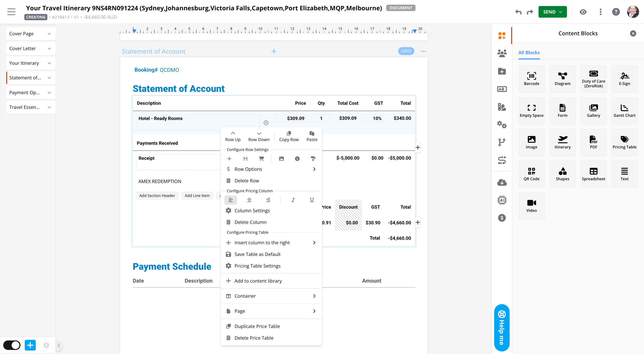Toggle the dark switch at bottom left
This screenshot has height=354, width=644.
[12, 345]
